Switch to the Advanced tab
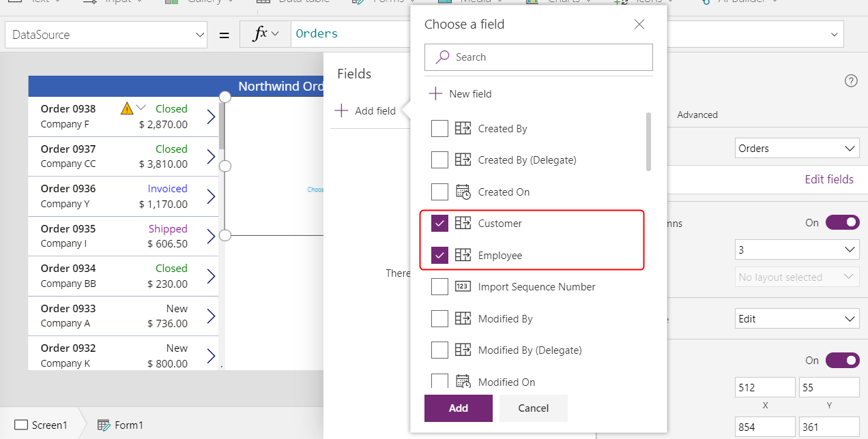The width and height of the screenshot is (868, 439). click(697, 115)
